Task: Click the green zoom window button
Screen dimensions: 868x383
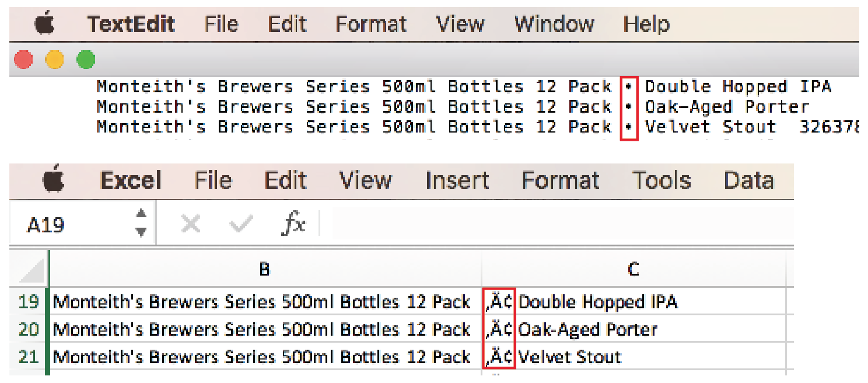Action: pos(86,60)
